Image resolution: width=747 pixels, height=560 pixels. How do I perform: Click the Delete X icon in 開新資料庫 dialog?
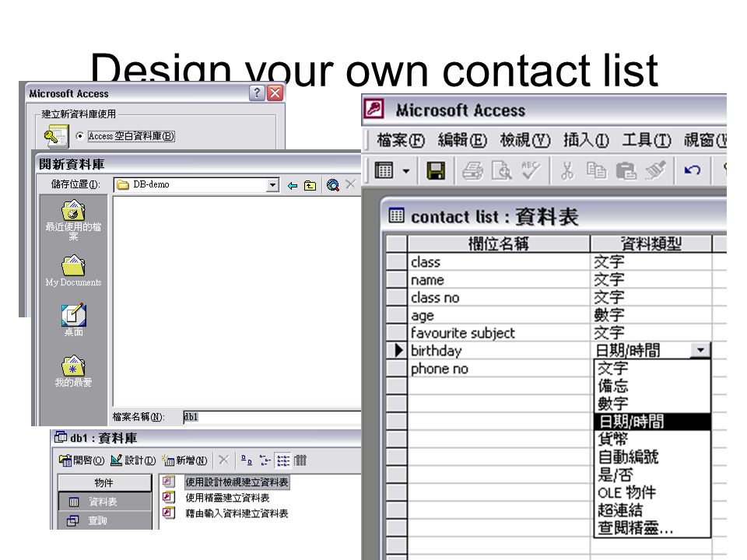tap(351, 184)
